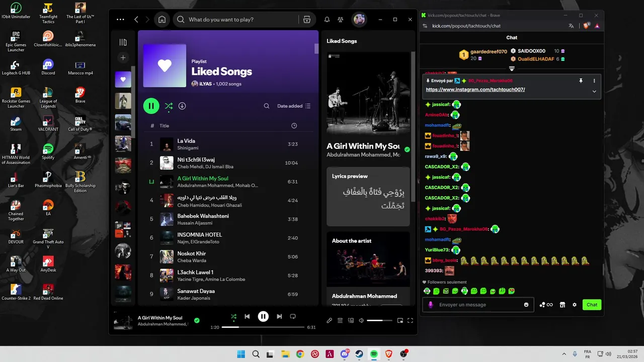Open the play queue

[340, 320]
